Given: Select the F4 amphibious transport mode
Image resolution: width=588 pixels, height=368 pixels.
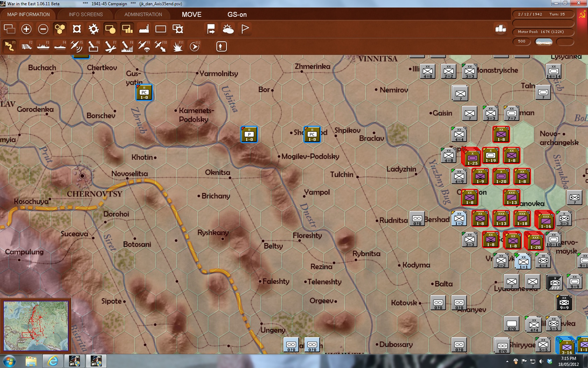Looking at the screenshot, I should (60, 46).
